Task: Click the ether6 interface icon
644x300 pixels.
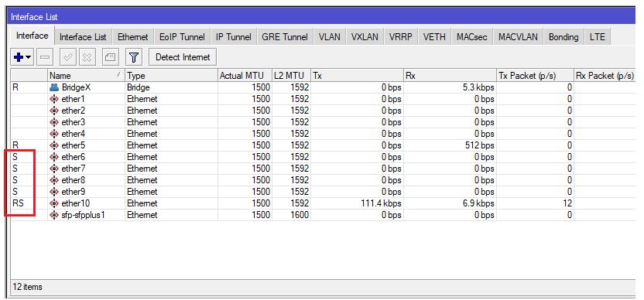Action: (x=54, y=157)
